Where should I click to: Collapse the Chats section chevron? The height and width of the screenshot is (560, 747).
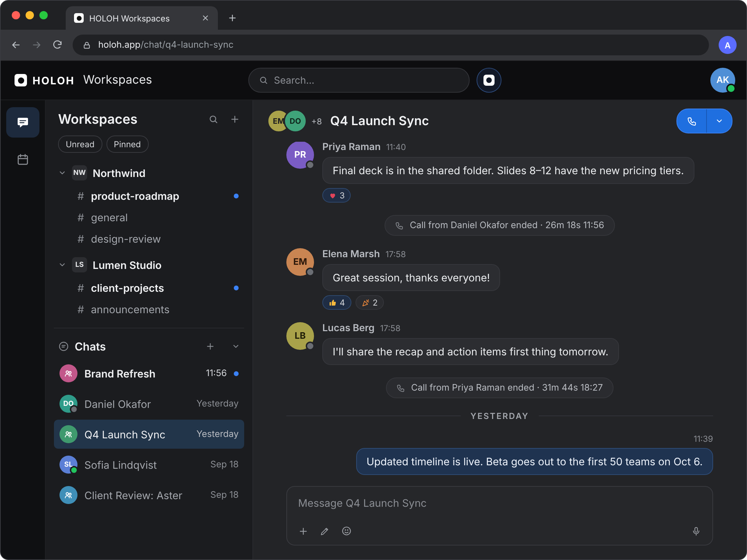236,346
